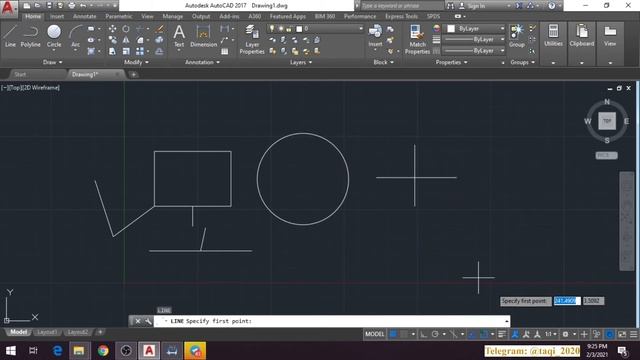Add a new drawing tab
Viewport: 640px width, 360px height.
pyautogui.click(x=133, y=74)
